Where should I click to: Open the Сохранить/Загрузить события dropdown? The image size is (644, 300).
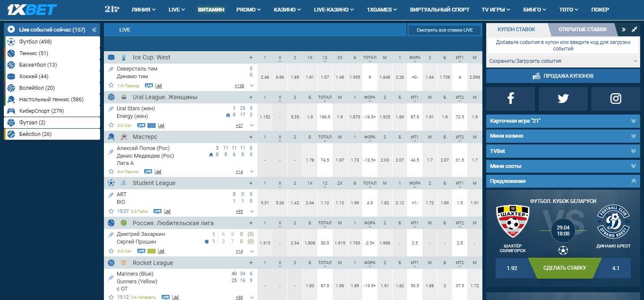(563, 61)
